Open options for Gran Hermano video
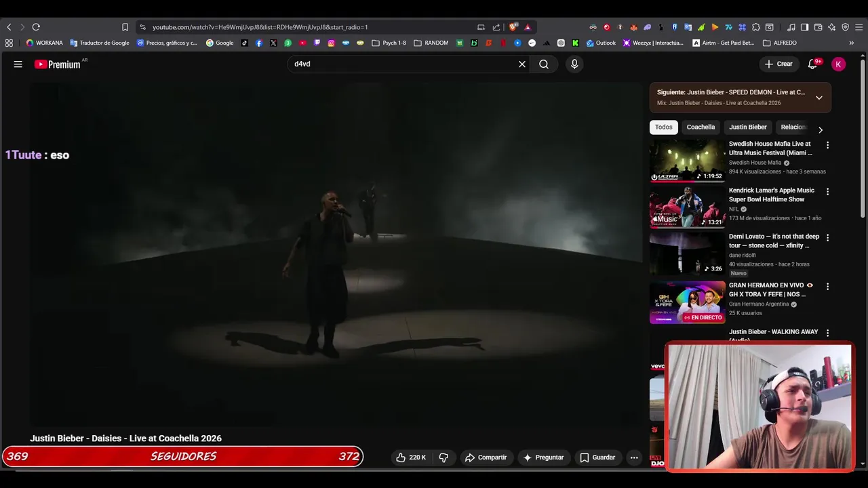The height and width of the screenshot is (488, 868). (x=827, y=287)
